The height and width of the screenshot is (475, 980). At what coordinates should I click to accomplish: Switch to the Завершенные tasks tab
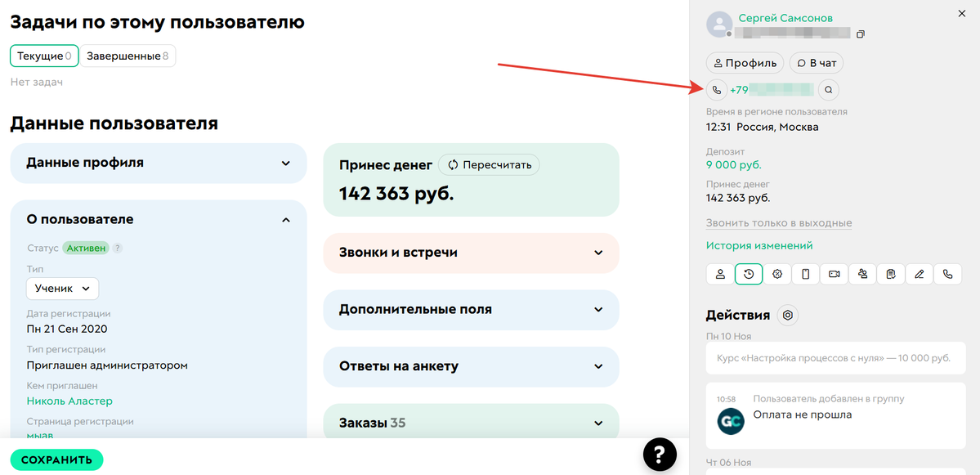(128, 56)
